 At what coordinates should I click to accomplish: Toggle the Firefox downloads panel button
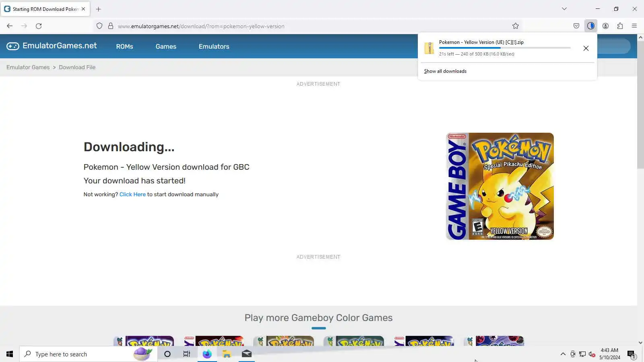tap(590, 26)
